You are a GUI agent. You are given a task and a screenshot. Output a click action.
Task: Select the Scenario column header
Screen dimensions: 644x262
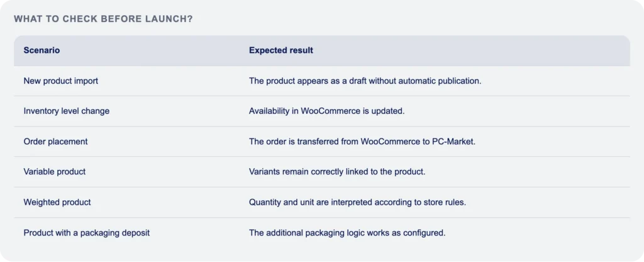pyautogui.click(x=42, y=50)
